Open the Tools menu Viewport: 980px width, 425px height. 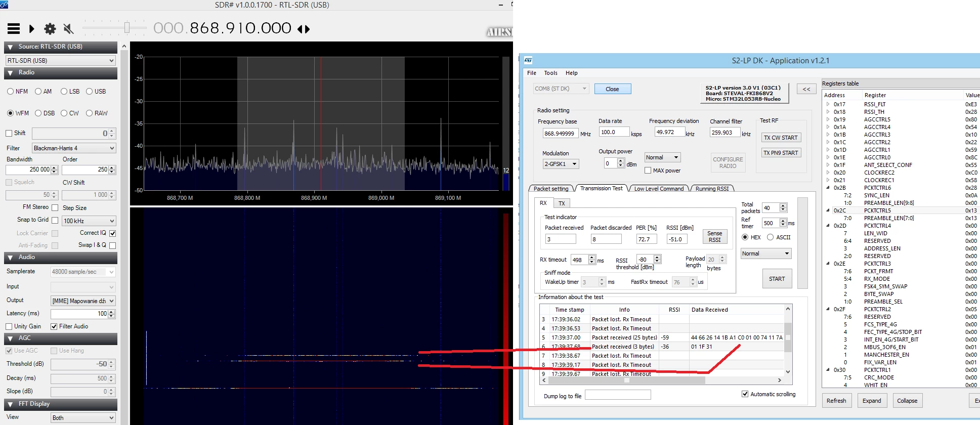550,73
